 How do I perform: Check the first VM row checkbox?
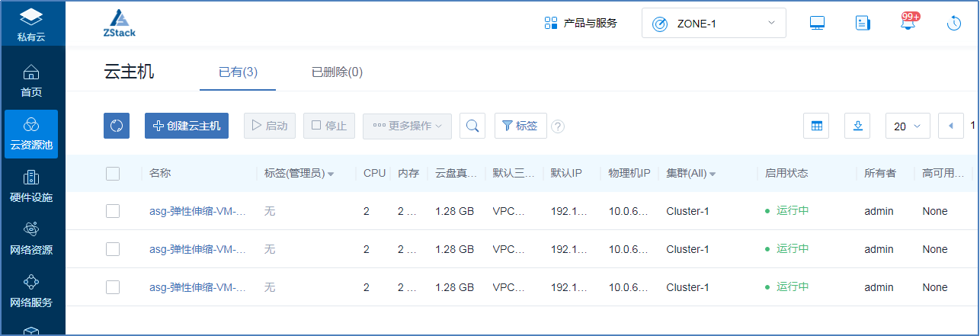click(x=113, y=211)
